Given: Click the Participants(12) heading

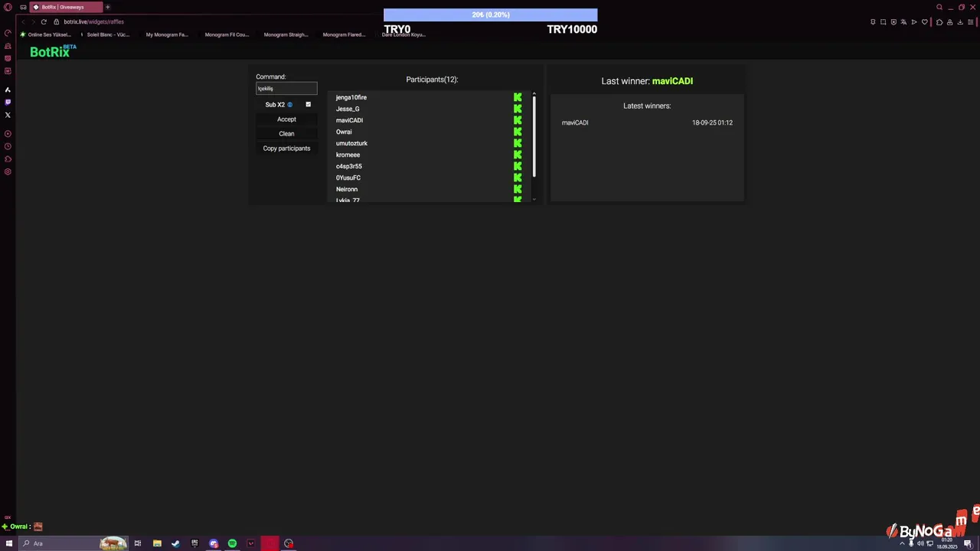Looking at the screenshot, I should click(x=432, y=80).
